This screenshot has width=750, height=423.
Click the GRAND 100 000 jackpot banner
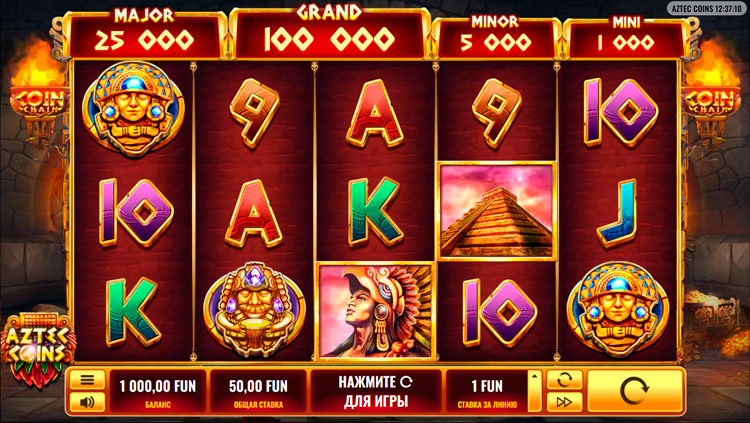click(329, 33)
